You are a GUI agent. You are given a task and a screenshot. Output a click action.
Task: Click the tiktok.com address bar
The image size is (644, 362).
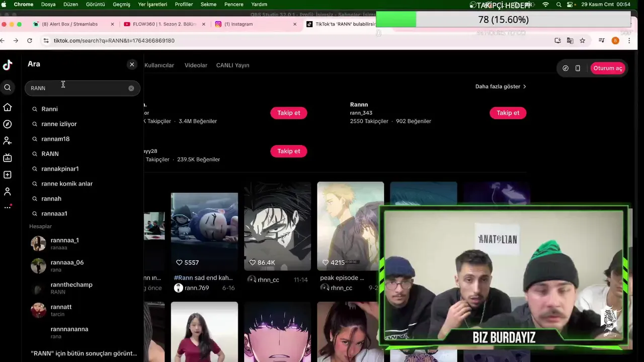[x=297, y=41]
